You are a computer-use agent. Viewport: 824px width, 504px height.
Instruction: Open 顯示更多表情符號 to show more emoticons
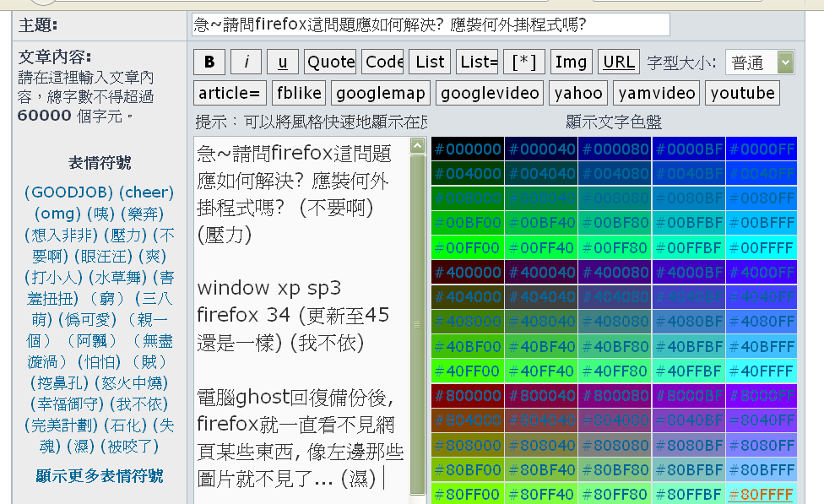coord(100,476)
